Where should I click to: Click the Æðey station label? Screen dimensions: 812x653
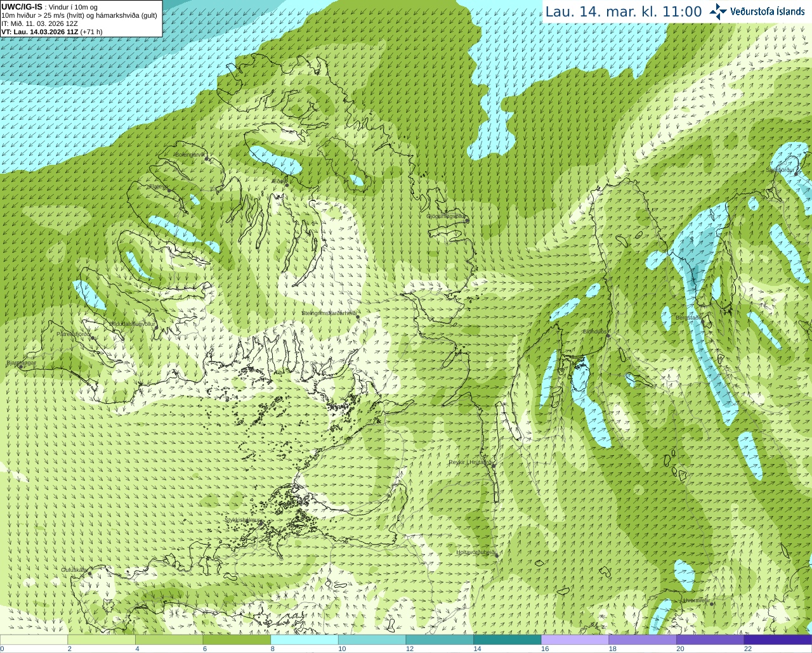[x=278, y=181]
